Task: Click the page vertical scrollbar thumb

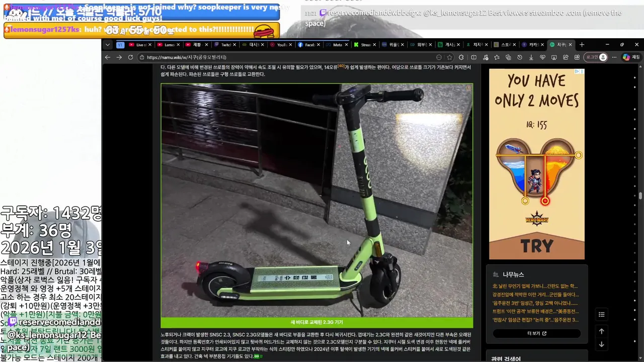Action: (x=640, y=196)
